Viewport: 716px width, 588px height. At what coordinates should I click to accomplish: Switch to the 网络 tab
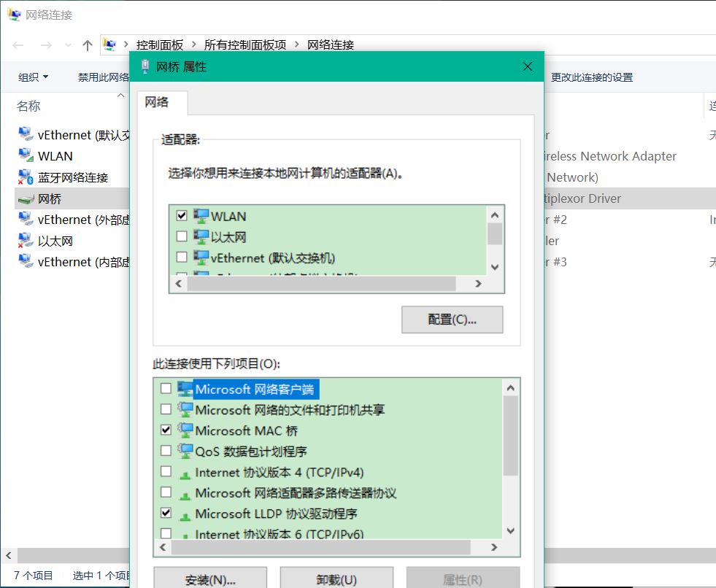tap(157, 102)
